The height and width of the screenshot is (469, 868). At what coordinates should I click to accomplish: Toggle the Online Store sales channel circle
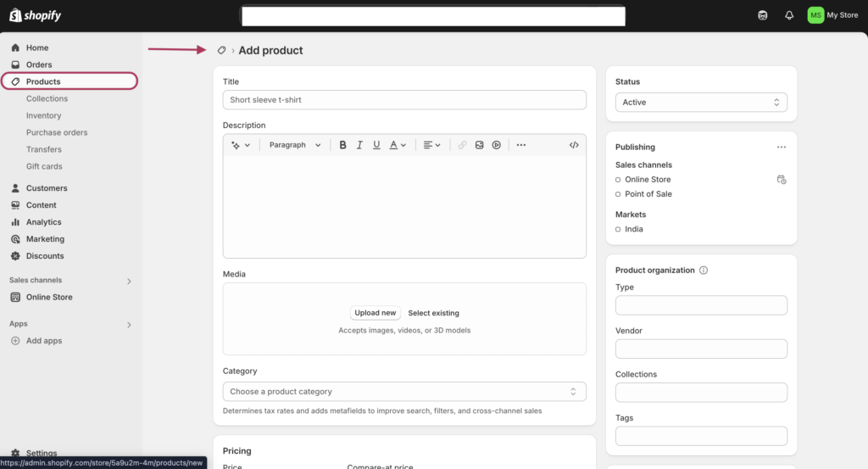pyautogui.click(x=618, y=180)
